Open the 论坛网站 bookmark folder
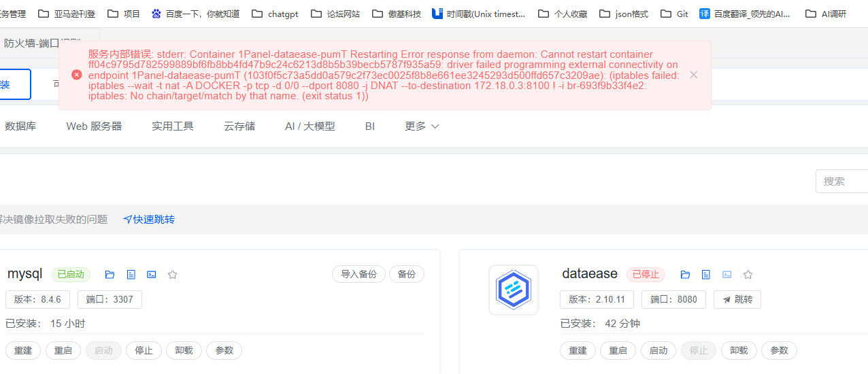Image resolution: width=868 pixels, height=374 pixels. tap(335, 14)
